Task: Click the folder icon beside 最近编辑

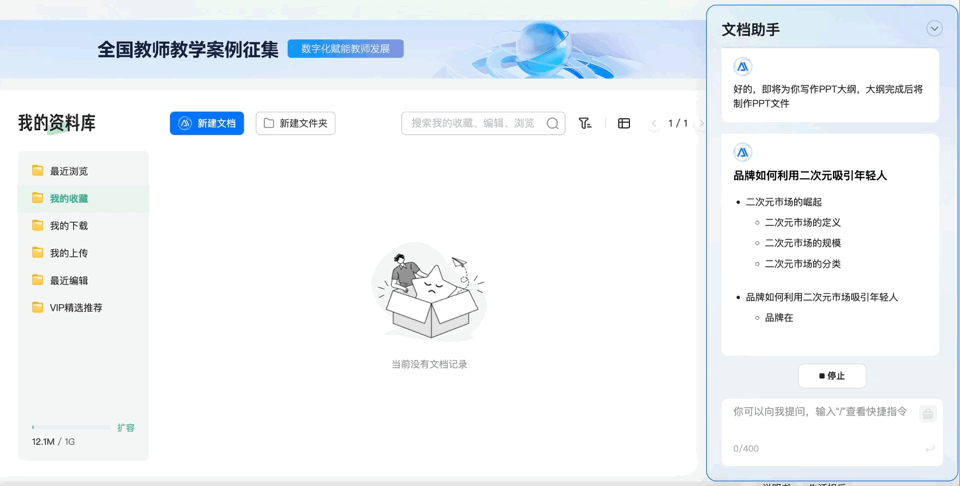Action: coord(37,280)
